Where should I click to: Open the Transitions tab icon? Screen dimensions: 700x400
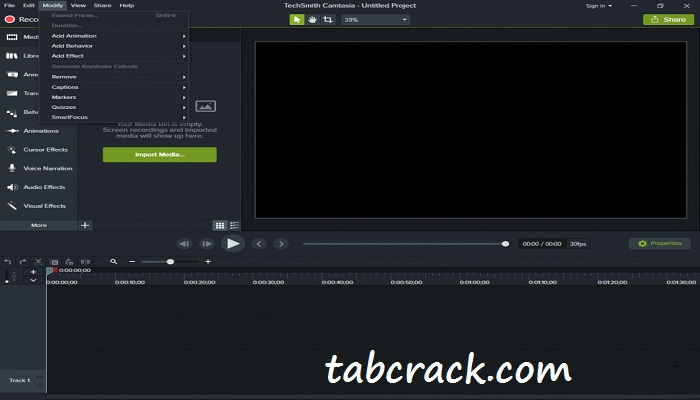tap(12, 93)
